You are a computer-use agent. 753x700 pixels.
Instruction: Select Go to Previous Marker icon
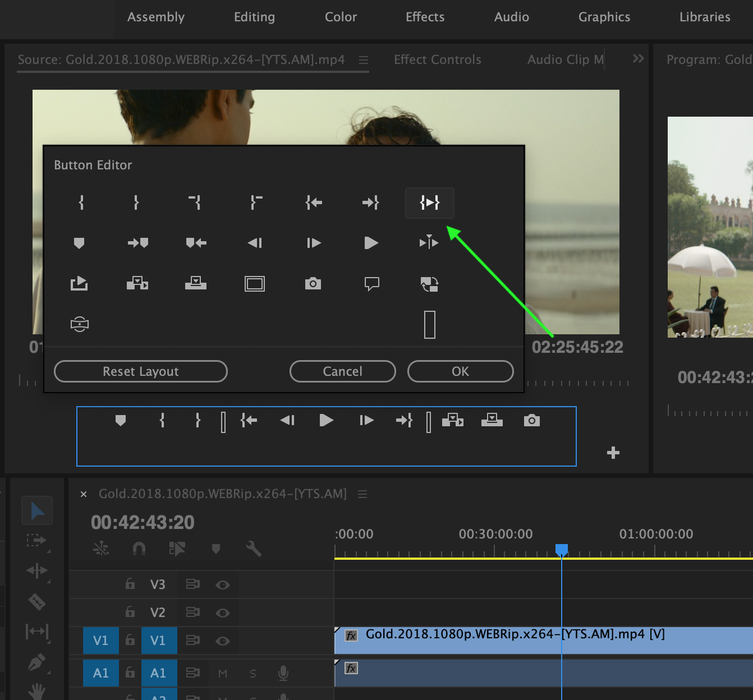click(196, 243)
